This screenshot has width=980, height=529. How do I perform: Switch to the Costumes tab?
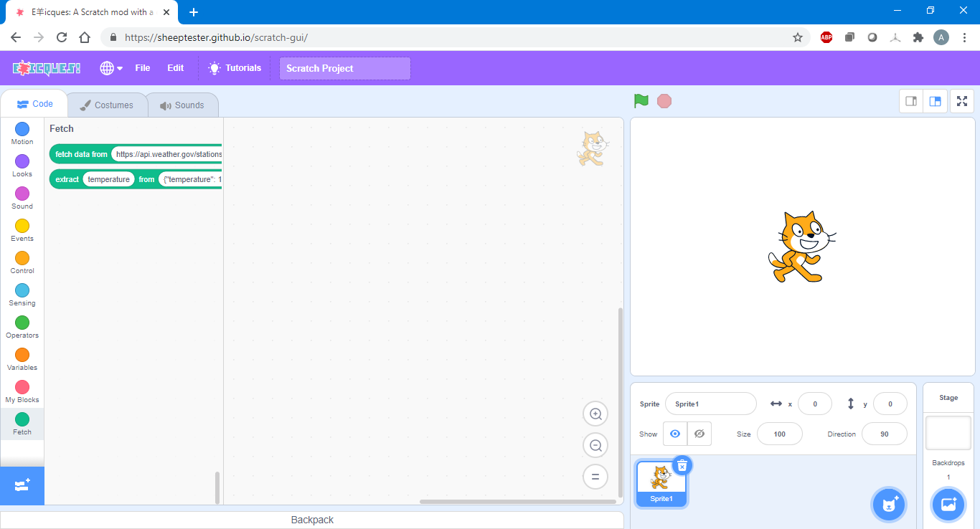coord(107,104)
